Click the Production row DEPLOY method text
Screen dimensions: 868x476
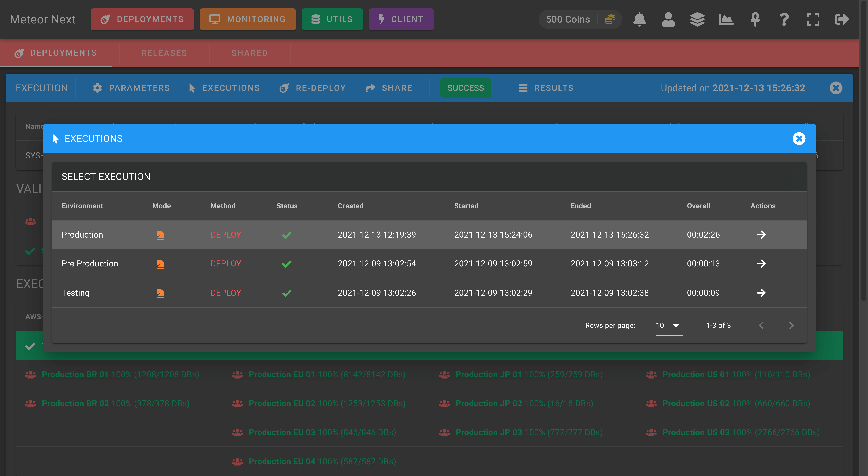click(226, 235)
